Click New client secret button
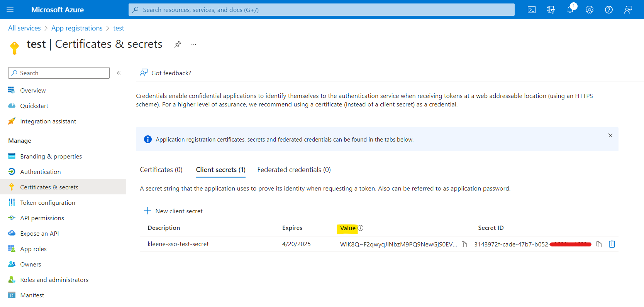 click(173, 211)
